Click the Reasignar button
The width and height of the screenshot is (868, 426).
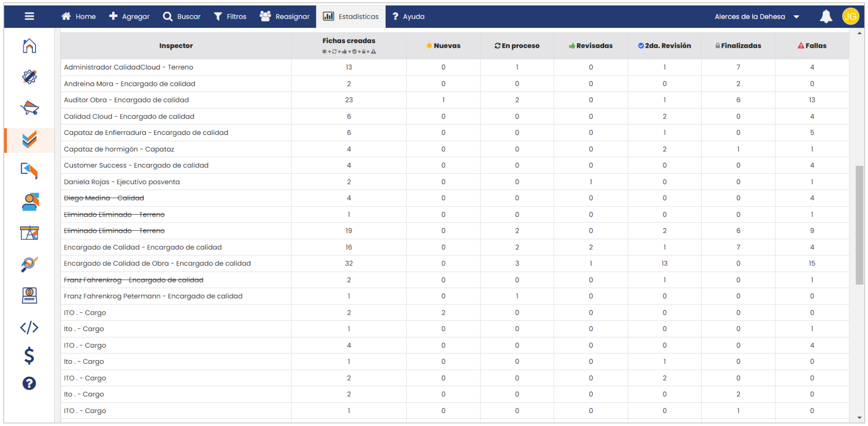[285, 17]
